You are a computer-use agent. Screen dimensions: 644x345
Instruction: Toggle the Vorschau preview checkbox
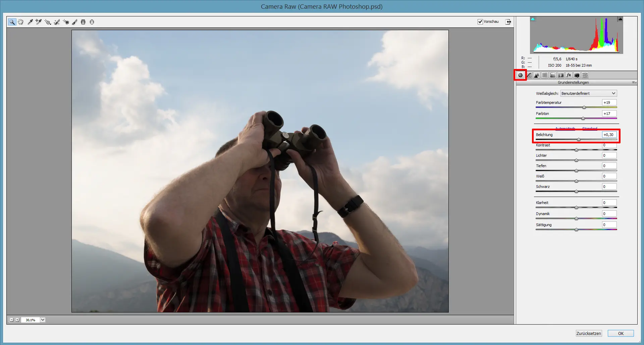[x=480, y=21]
